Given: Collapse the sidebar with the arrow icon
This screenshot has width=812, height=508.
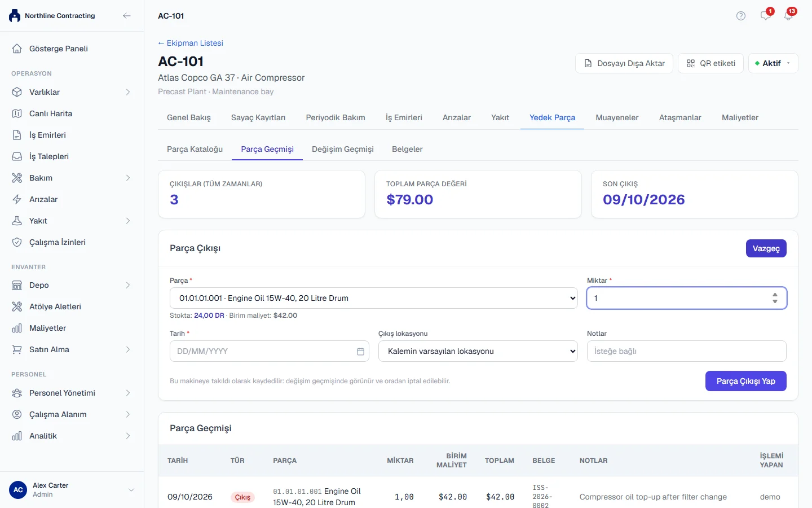Looking at the screenshot, I should (x=127, y=16).
